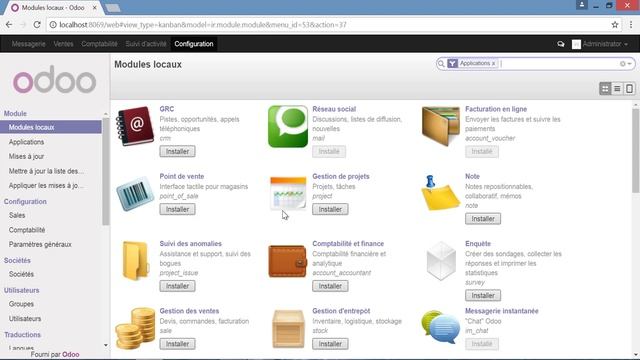Open the Odoo link in the footer
The image size is (640, 360).
tap(71, 355)
